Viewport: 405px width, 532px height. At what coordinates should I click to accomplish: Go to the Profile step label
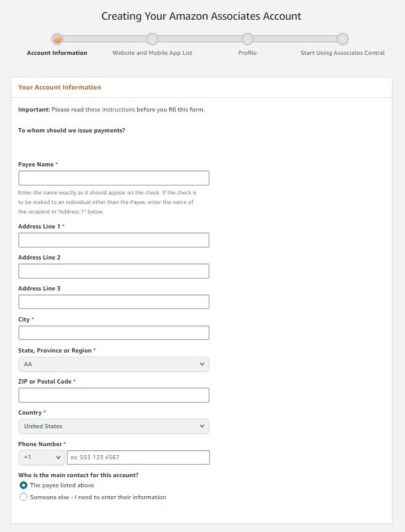click(248, 53)
